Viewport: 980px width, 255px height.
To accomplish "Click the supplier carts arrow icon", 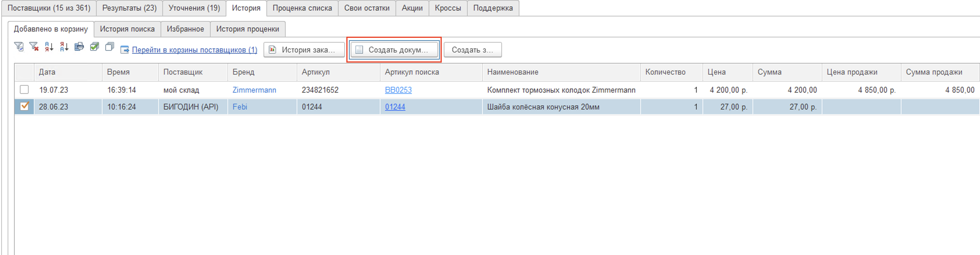I will [124, 50].
